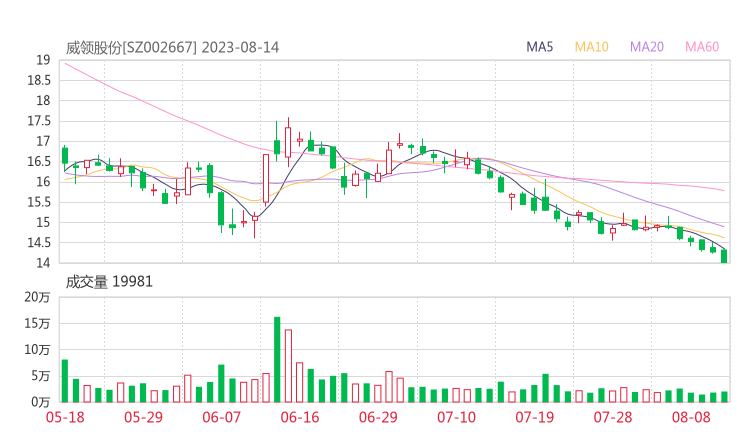Click the 15万 volume axis label
Viewport: 740px width, 440px height.
click(x=37, y=323)
